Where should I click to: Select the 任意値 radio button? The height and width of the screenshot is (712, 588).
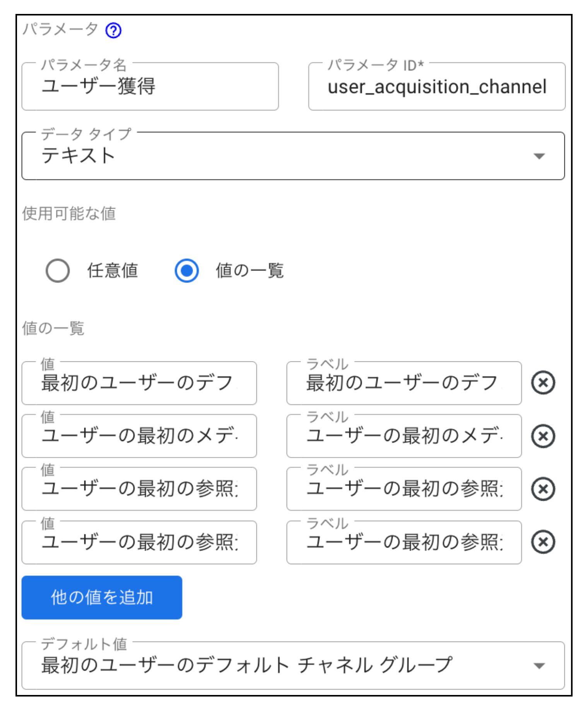pos(58,270)
